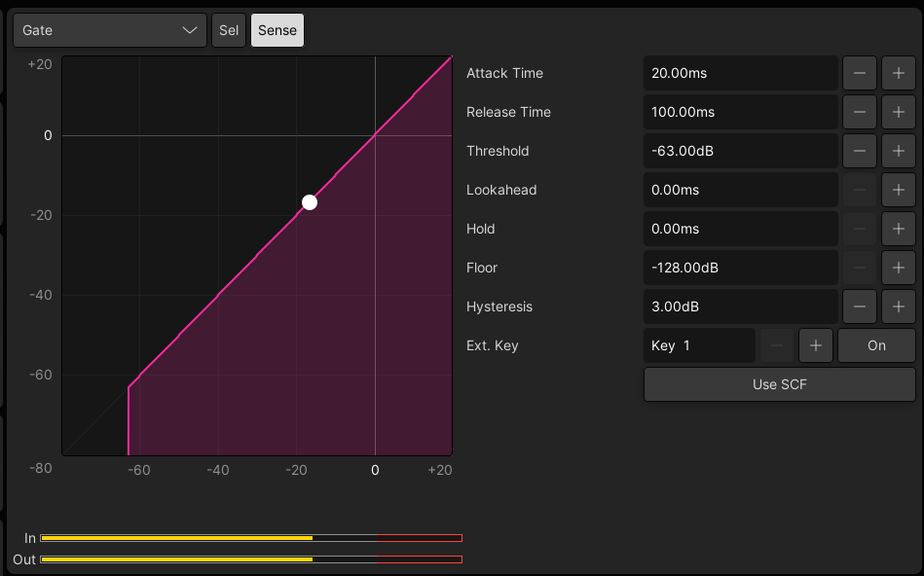
Task: Decrease Release Time with minus button
Action: pyautogui.click(x=859, y=112)
